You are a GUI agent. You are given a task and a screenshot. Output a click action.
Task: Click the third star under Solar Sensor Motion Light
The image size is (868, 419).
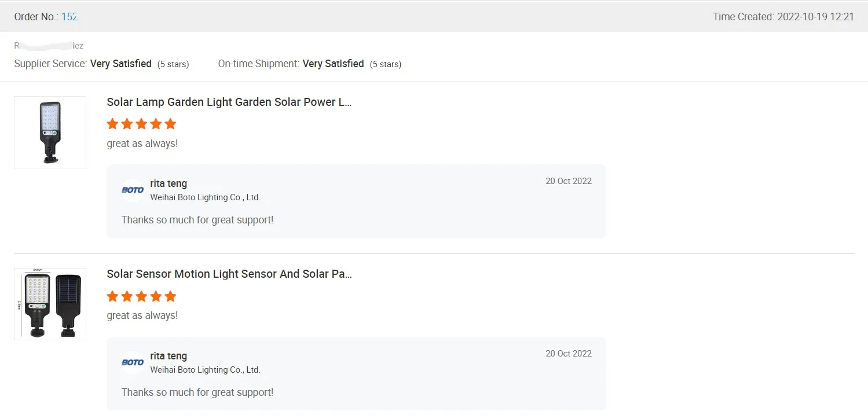(x=141, y=296)
